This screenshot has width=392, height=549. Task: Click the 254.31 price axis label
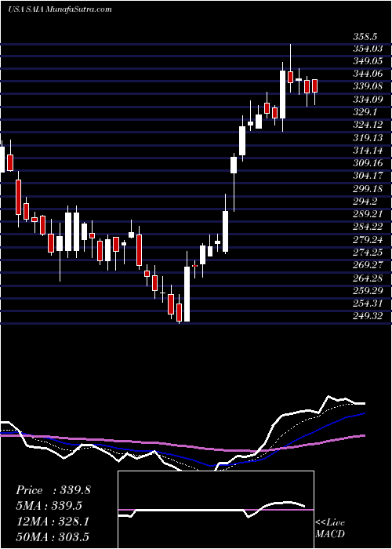click(x=367, y=303)
